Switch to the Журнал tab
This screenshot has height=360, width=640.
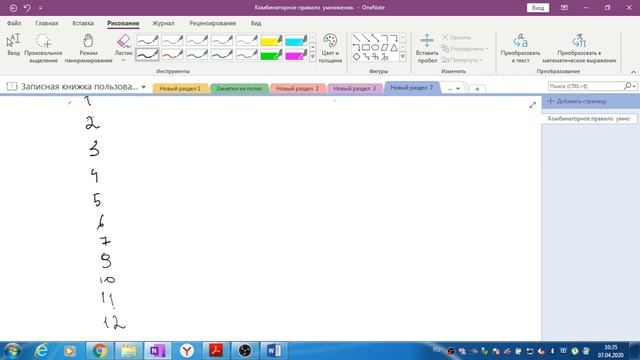click(x=163, y=23)
